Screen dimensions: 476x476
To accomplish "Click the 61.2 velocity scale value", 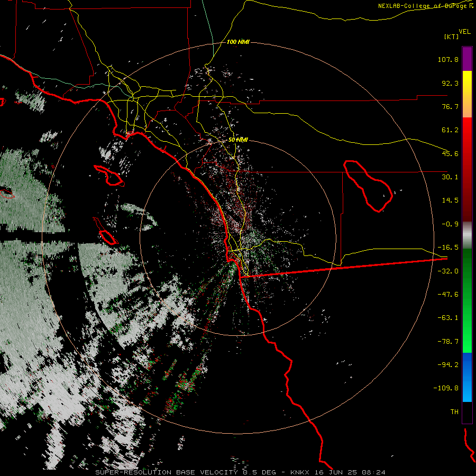I will (x=450, y=130).
